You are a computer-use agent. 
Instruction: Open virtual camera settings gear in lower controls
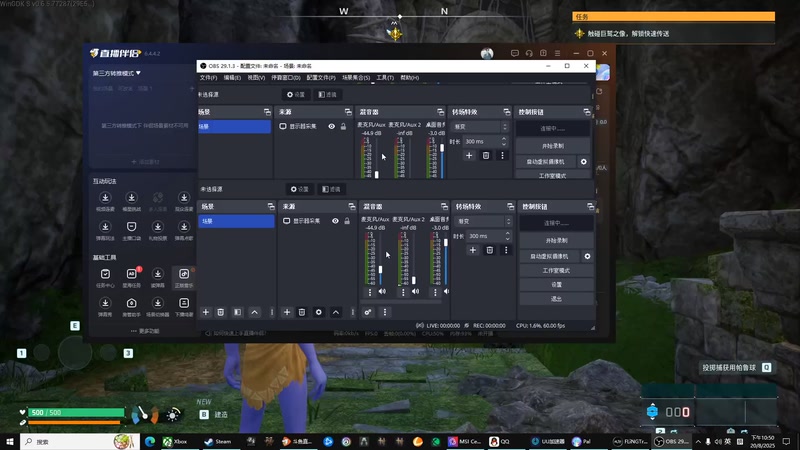coord(587,256)
